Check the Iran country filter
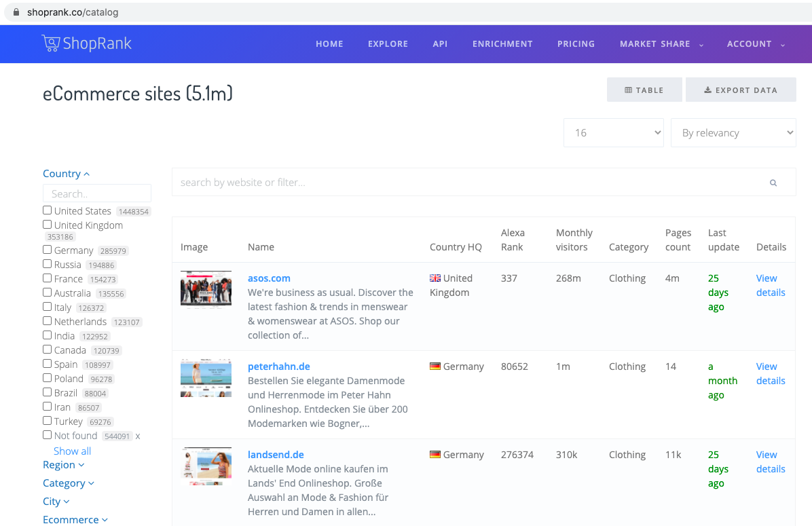812x526 pixels. (x=47, y=407)
